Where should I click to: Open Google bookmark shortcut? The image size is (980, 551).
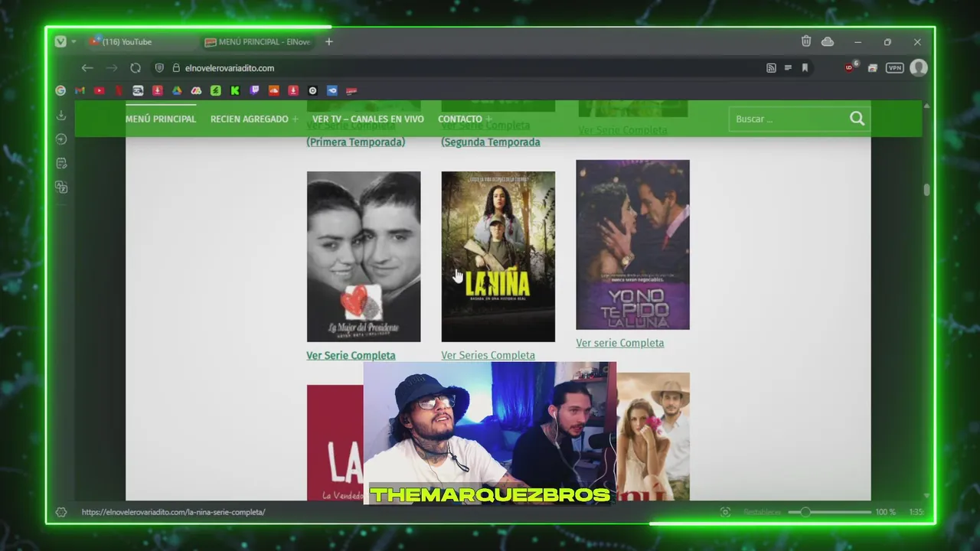60,90
